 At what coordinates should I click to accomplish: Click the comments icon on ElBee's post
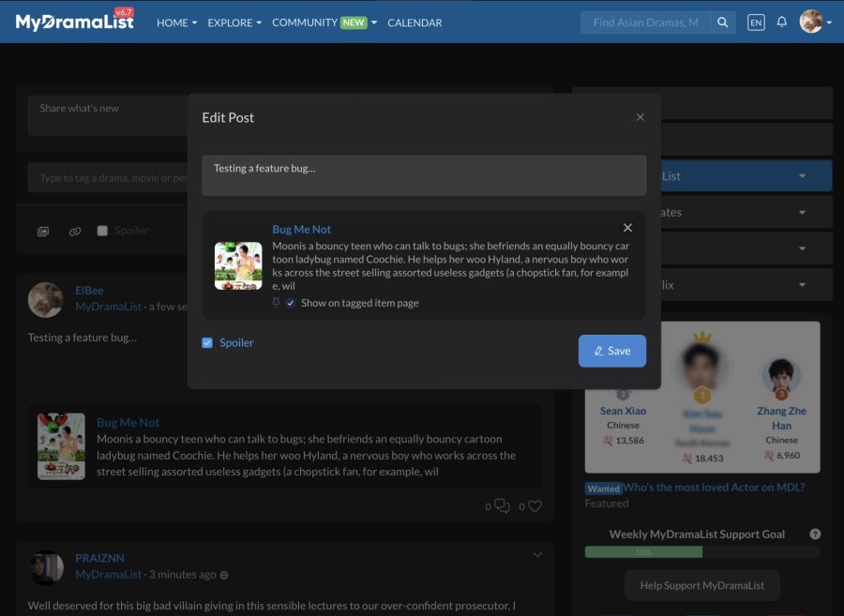pos(502,506)
